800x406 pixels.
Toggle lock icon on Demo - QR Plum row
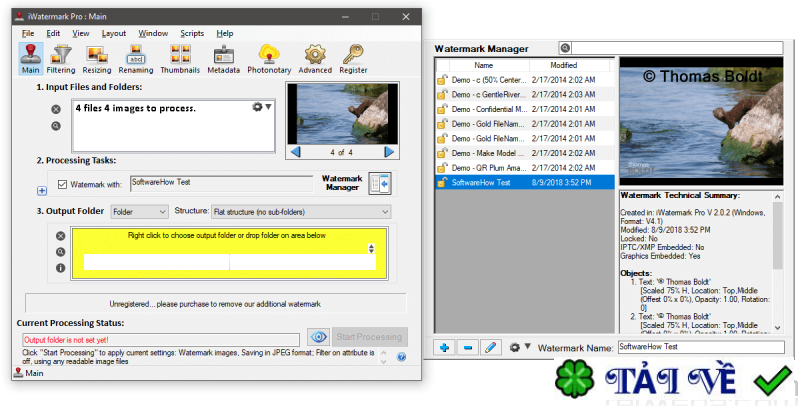coord(442,168)
